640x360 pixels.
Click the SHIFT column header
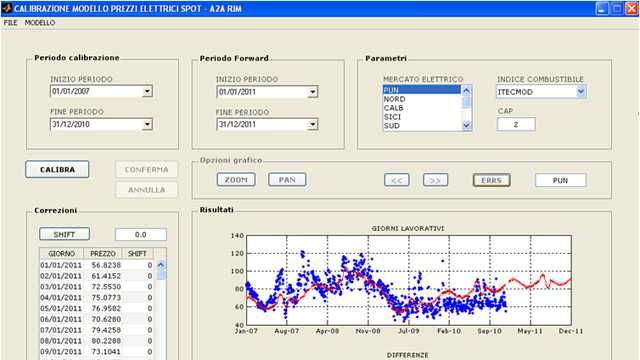point(137,253)
